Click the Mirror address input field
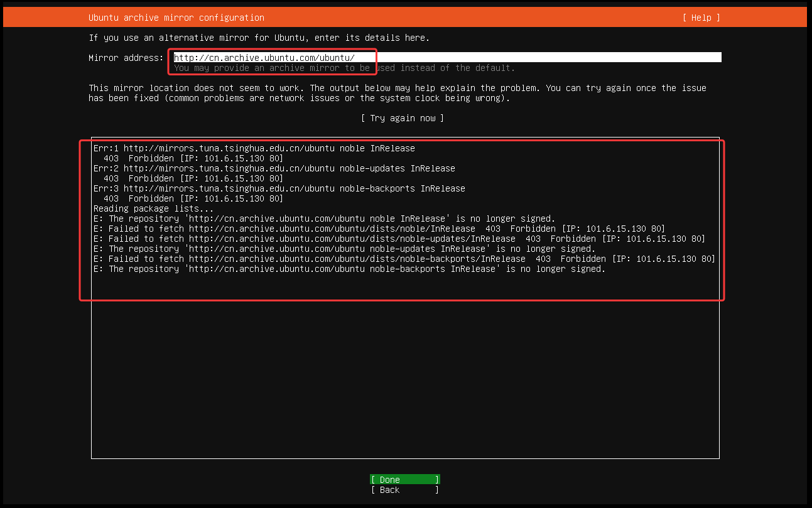This screenshot has height=508, width=812. (447, 58)
